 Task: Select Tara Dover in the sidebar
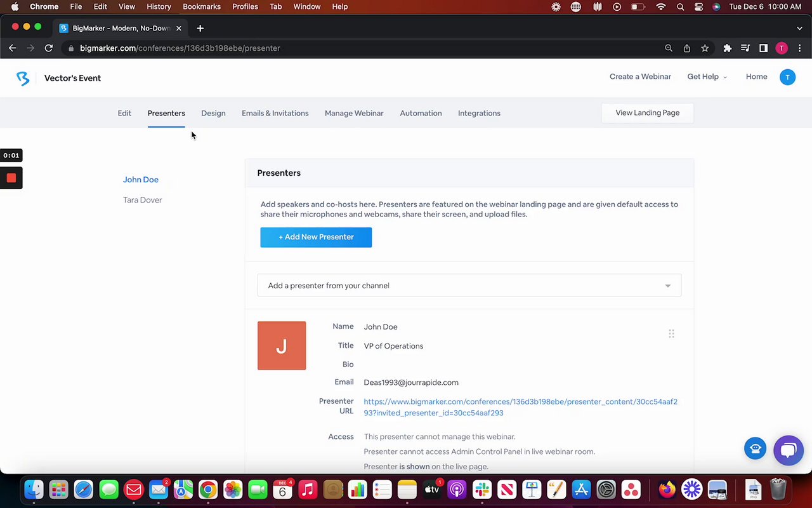143,200
